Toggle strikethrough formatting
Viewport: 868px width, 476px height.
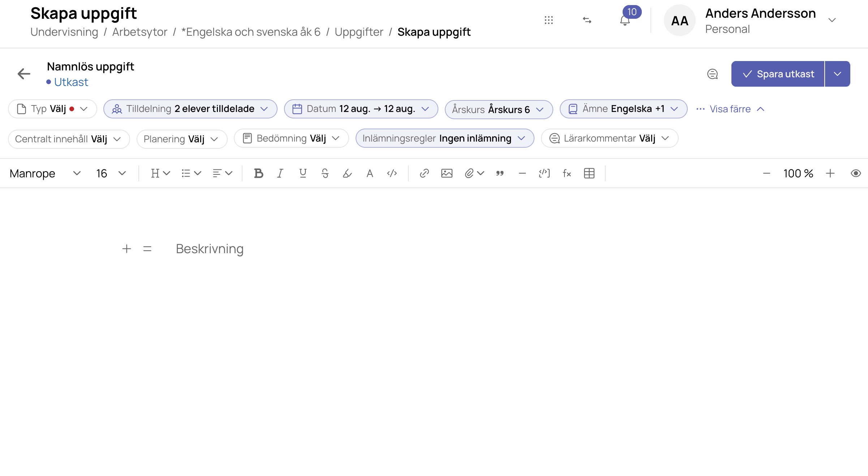[x=325, y=174]
